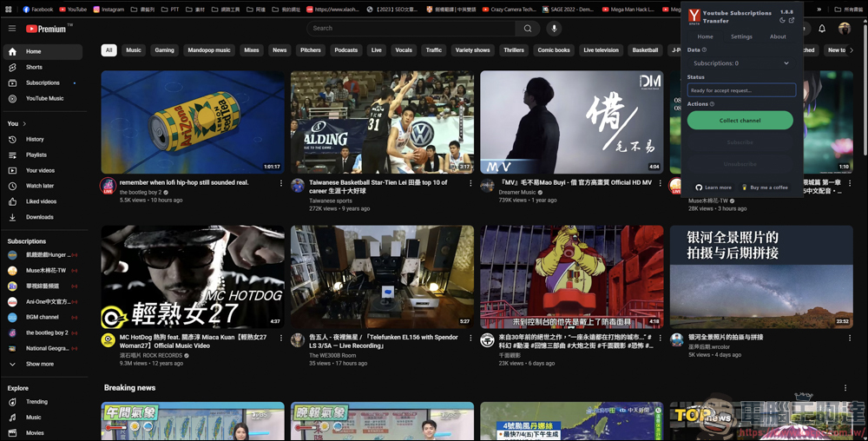Click Buy me a coffee link
Image resolution: width=868 pixels, height=441 pixels.
(x=765, y=188)
